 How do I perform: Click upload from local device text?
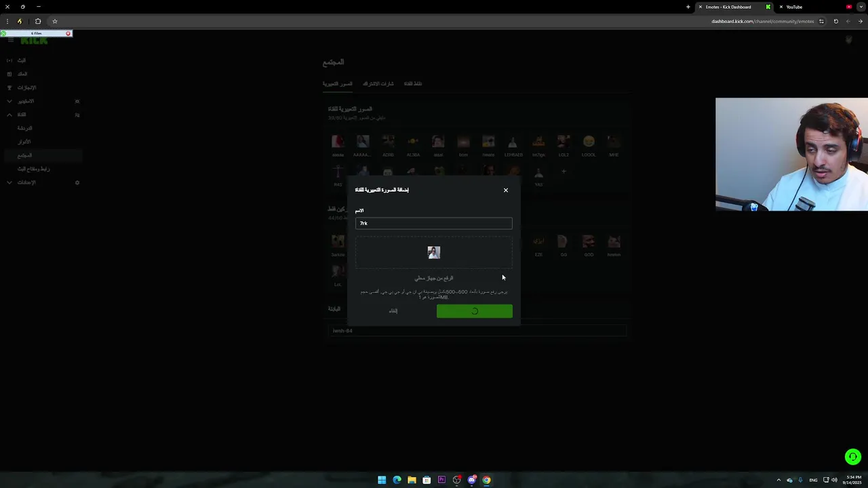point(434,278)
